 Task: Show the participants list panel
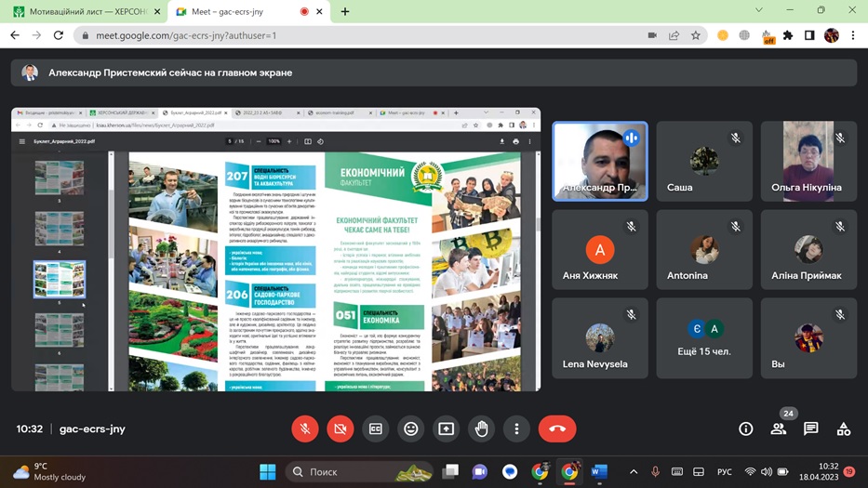tap(779, 429)
